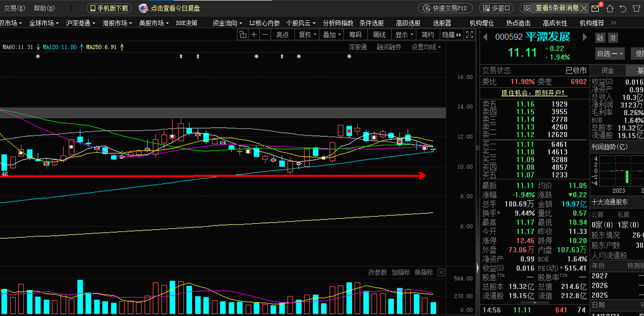Open the skin shirt icon
Image resolution: width=644 pixels, height=316 pixels.
[637, 8]
